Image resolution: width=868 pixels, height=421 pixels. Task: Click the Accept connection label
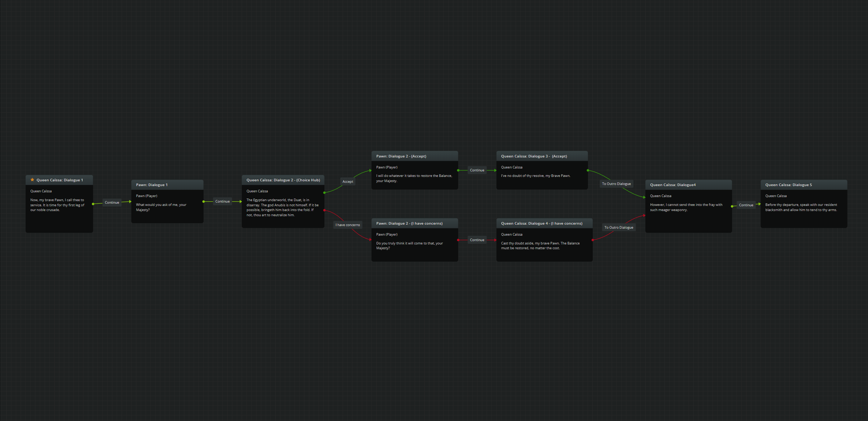[348, 182]
